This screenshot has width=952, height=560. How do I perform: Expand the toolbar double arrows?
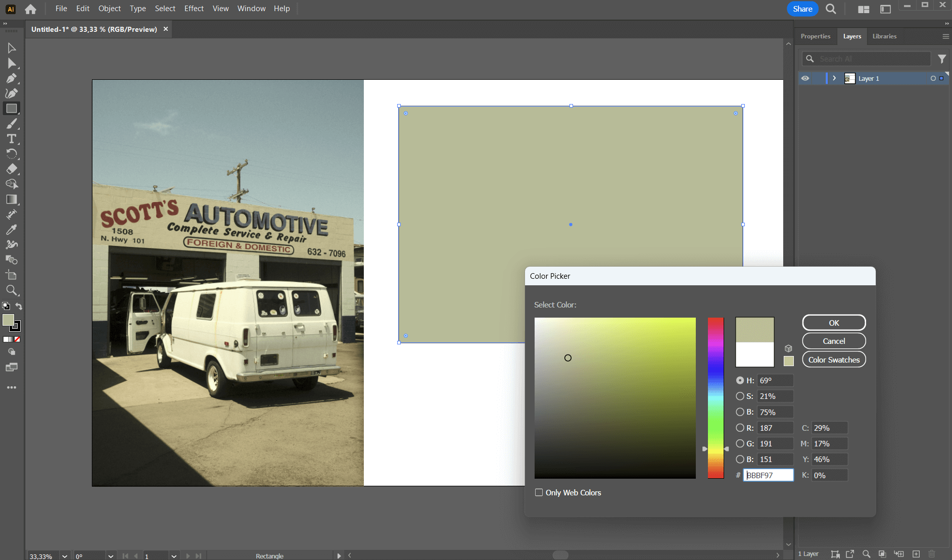[5, 23]
